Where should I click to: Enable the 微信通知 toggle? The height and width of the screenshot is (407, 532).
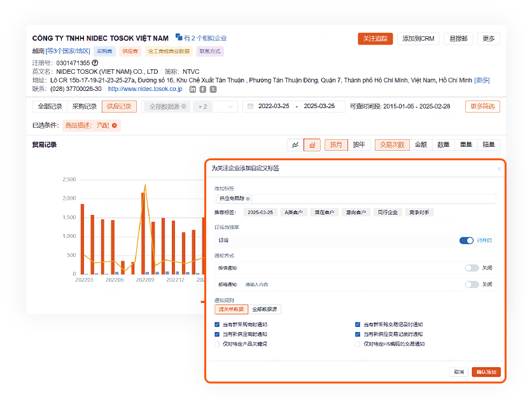pos(472,268)
